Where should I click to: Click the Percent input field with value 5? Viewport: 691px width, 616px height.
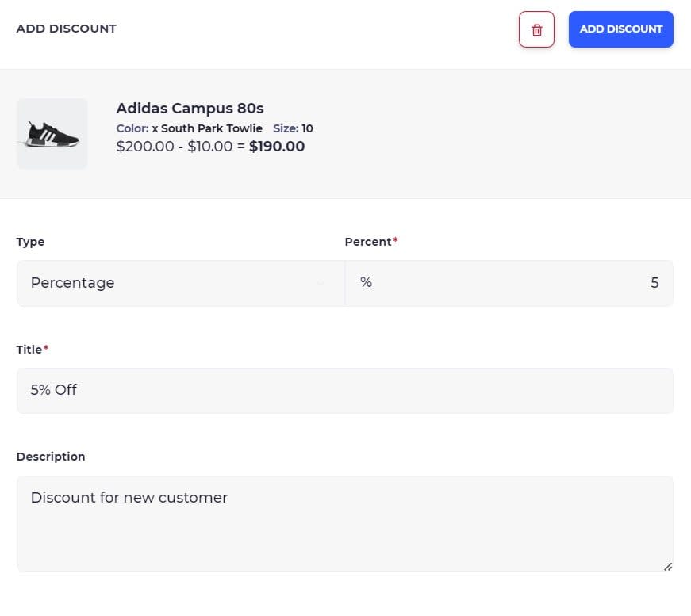coord(509,283)
